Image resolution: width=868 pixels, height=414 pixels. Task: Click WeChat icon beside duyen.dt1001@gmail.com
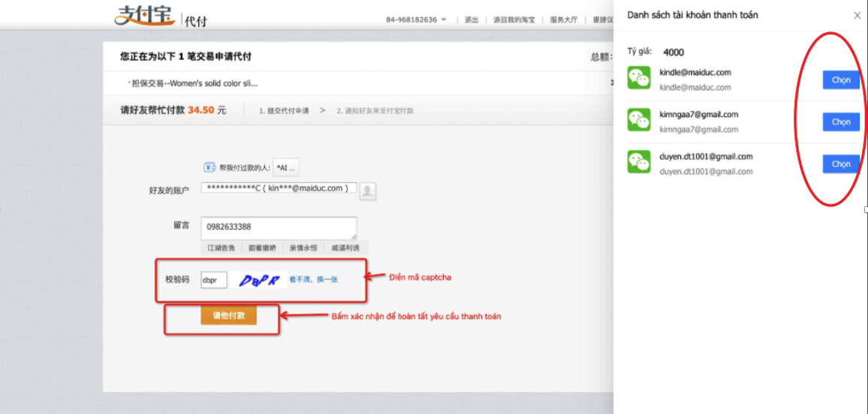tap(639, 162)
